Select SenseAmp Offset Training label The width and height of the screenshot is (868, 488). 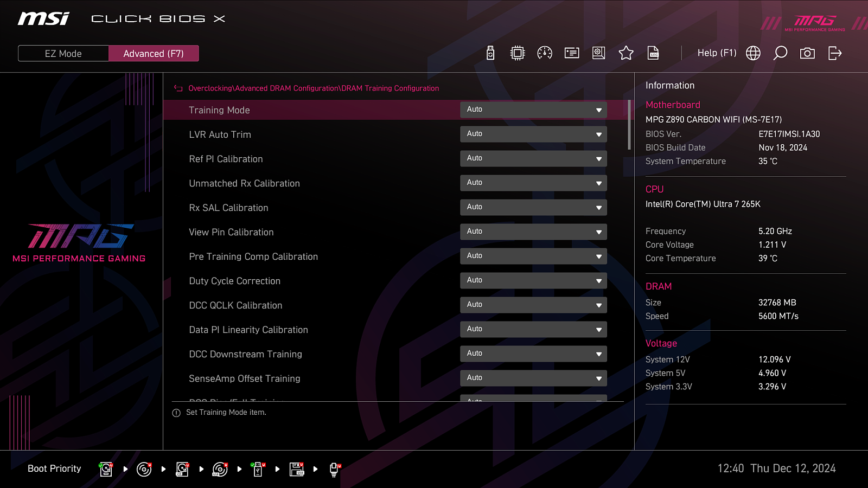click(x=244, y=378)
